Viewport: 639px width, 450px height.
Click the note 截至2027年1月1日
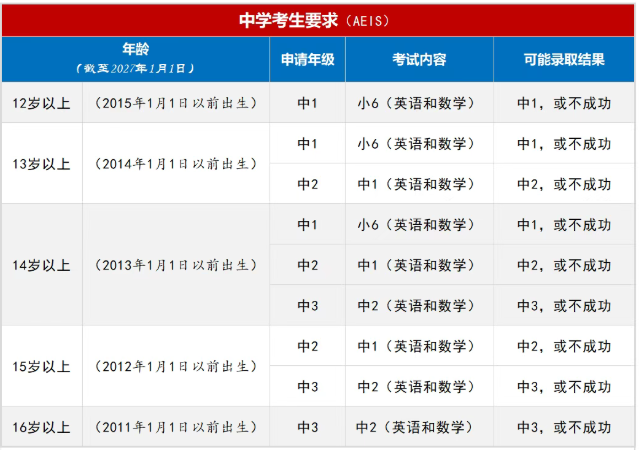135,68
